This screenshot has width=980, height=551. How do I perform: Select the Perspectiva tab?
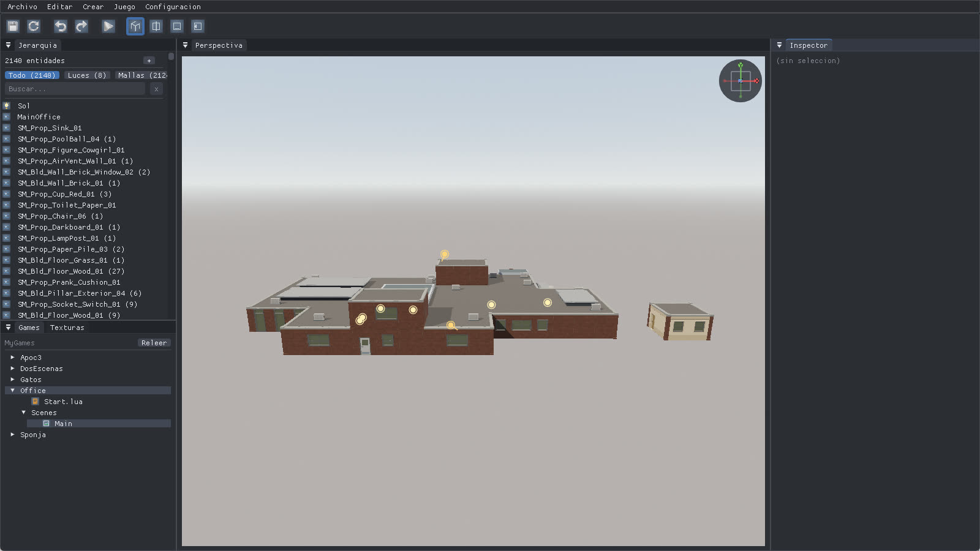[x=219, y=45]
